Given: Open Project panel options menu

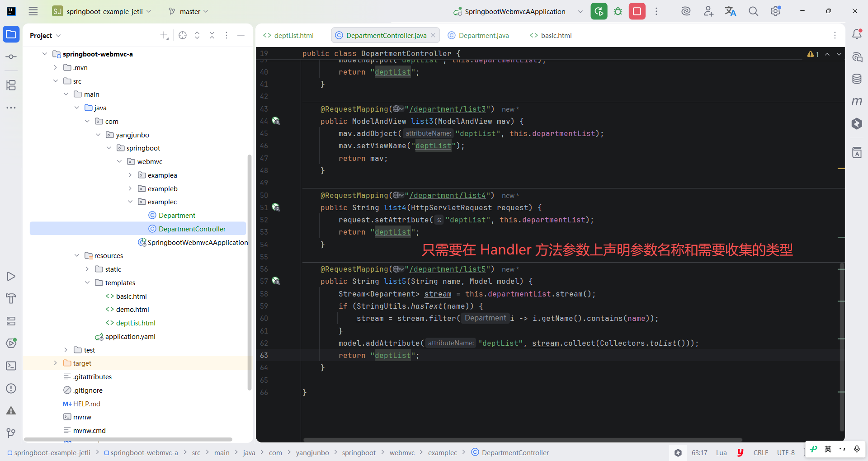Looking at the screenshot, I should tap(226, 35).
